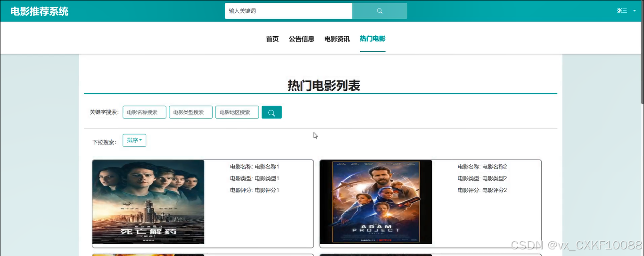644x256 pixels.
Task: Click the 下拉搜索 label
Action: point(104,142)
